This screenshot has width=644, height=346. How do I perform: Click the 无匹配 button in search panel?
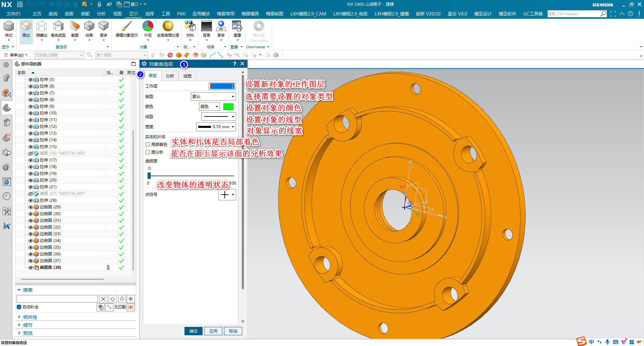click(120, 307)
